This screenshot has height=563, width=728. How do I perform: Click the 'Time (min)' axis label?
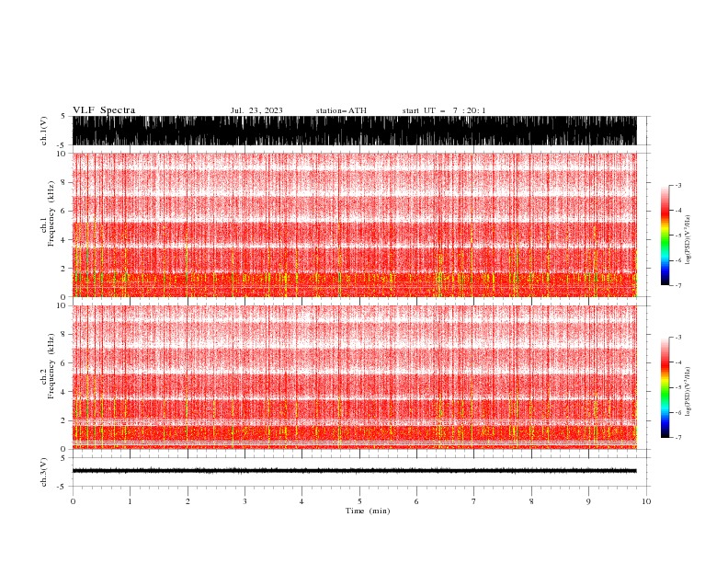tap(368, 511)
